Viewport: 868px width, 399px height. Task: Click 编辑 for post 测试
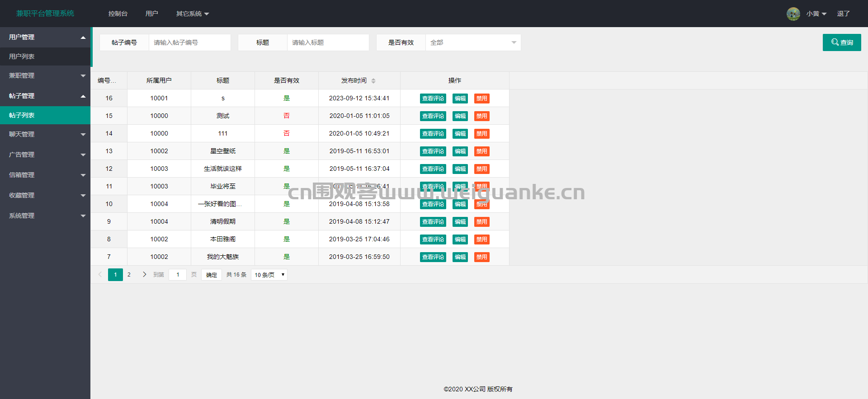[x=460, y=116]
